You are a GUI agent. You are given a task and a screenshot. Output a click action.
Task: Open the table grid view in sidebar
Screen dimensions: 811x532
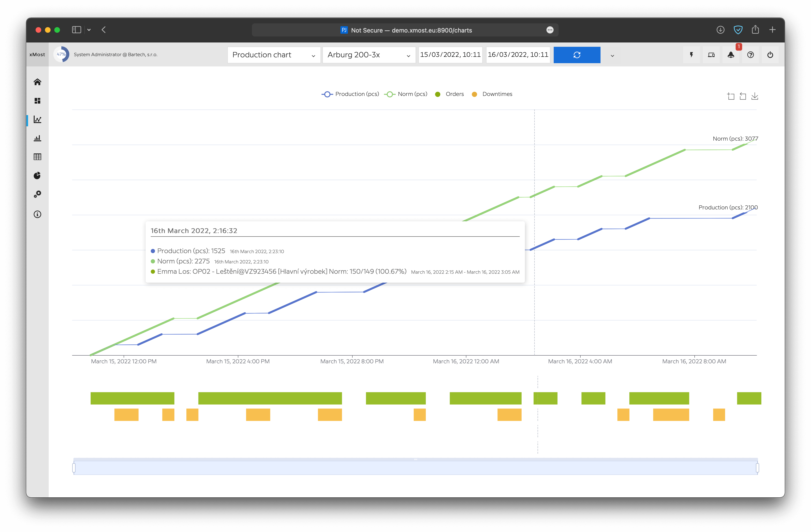[x=37, y=157]
